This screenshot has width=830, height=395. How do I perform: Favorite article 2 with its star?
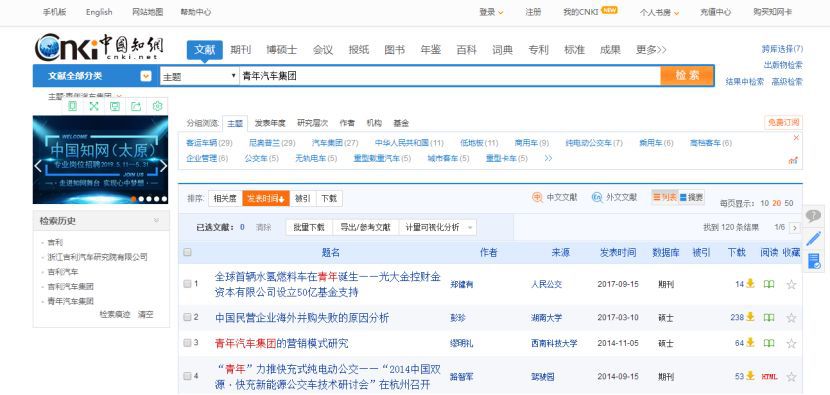click(x=791, y=318)
